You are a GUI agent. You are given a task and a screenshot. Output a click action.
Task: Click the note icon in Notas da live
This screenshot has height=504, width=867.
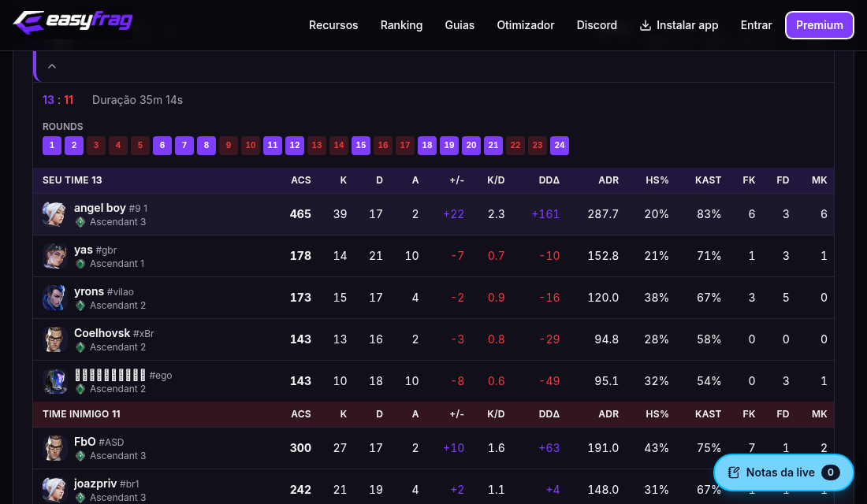[x=733, y=472]
